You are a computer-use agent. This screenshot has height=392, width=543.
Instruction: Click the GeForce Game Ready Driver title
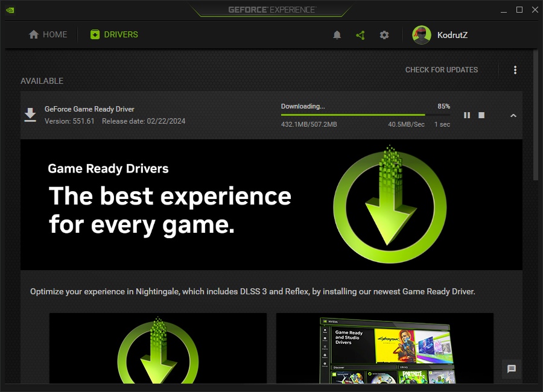[x=89, y=109]
